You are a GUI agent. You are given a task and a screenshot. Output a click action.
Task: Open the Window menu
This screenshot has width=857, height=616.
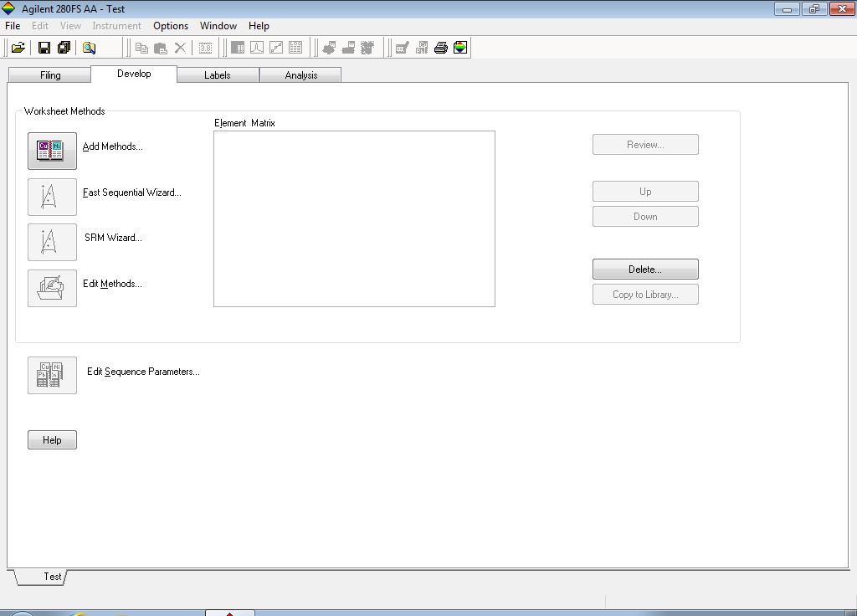tap(218, 26)
